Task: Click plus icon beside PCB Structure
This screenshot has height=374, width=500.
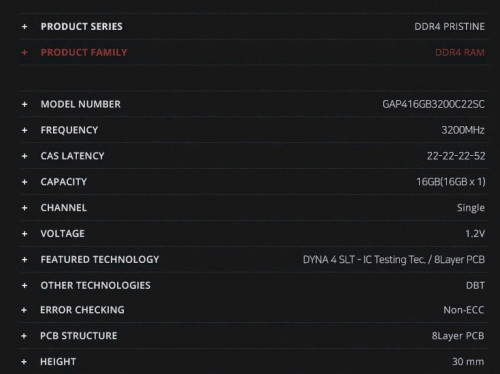Action: click(x=24, y=336)
